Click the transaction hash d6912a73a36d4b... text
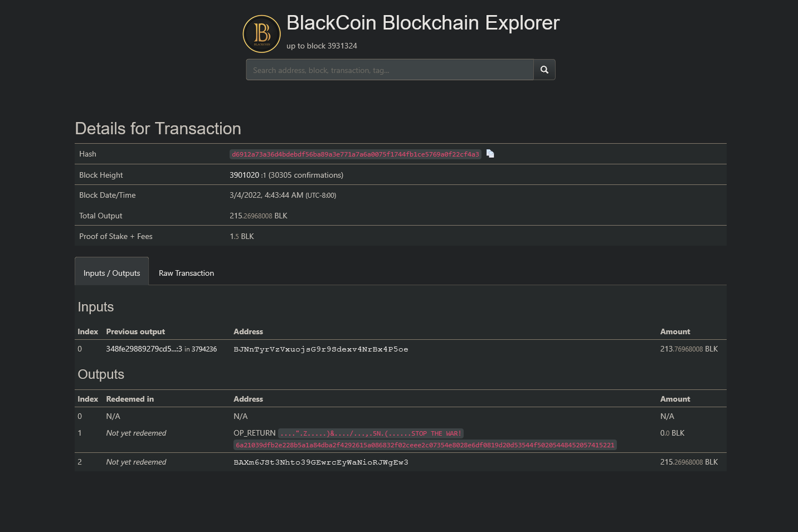 [x=356, y=154]
